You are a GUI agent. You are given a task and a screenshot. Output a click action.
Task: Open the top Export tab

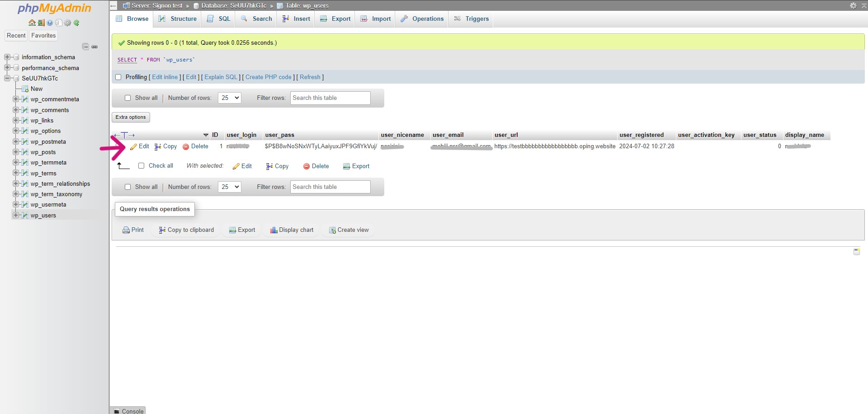tap(335, 19)
